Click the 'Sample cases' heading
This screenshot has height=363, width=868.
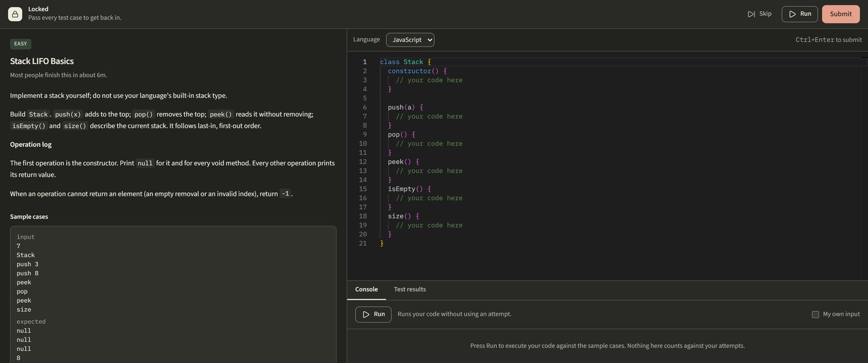[29, 217]
